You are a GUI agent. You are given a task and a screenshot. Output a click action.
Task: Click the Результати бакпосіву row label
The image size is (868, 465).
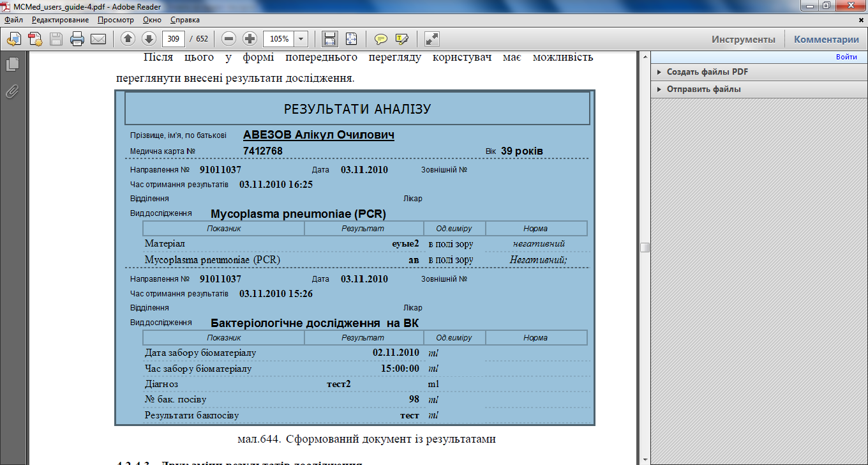point(191,415)
